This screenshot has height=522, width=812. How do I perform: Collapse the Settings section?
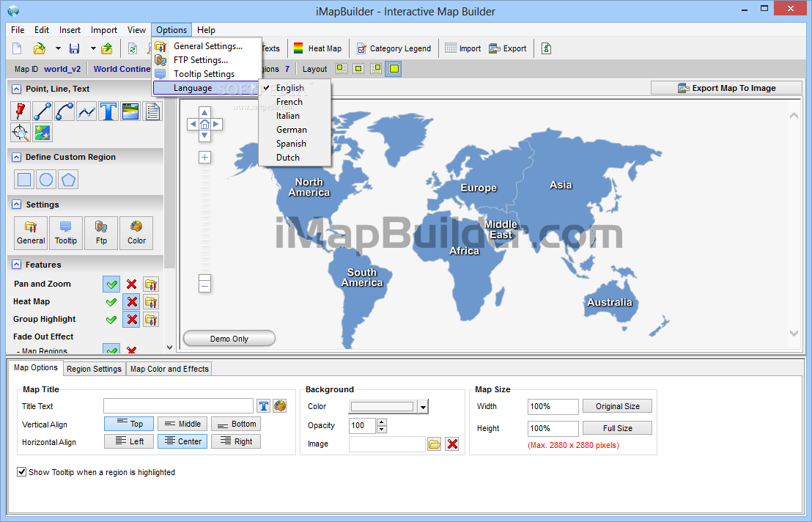tap(17, 205)
